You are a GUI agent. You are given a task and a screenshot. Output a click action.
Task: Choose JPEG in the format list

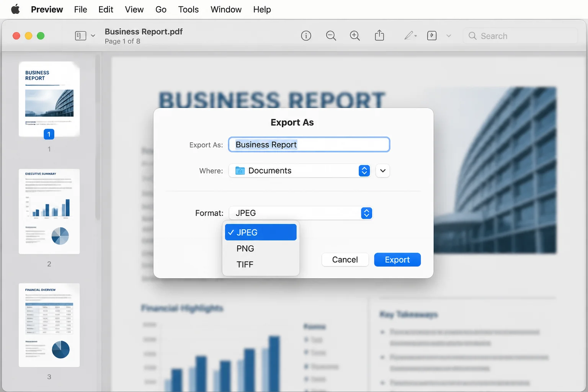point(261,232)
